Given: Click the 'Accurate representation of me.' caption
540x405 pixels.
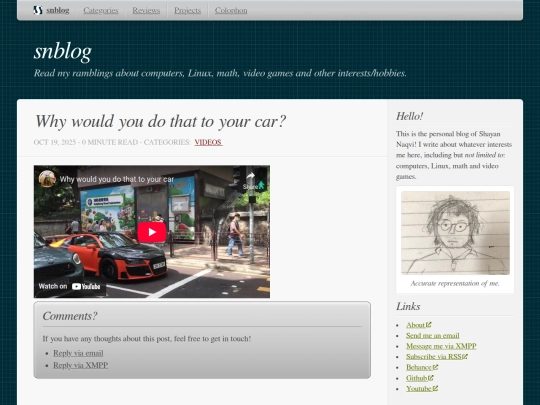Looking at the screenshot, I should click(x=455, y=283).
